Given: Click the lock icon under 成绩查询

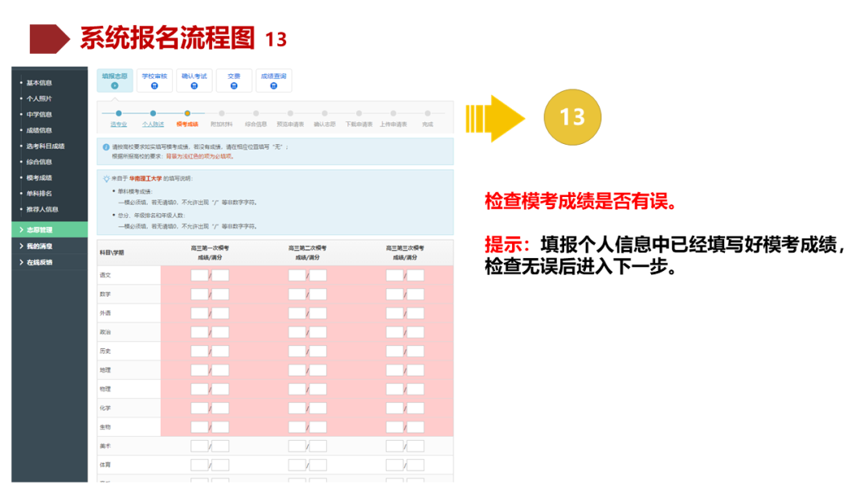Looking at the screenshot, I should click(274, 84).
